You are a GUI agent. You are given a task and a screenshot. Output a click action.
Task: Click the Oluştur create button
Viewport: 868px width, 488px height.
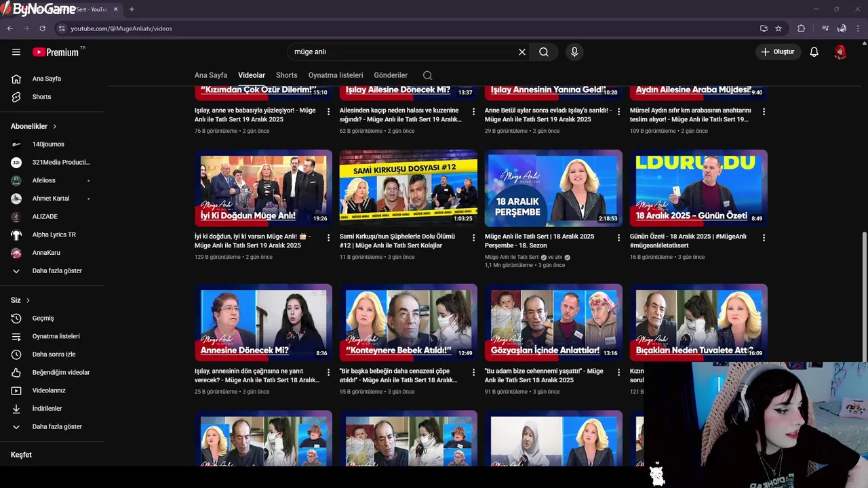(x=778, y=52)
